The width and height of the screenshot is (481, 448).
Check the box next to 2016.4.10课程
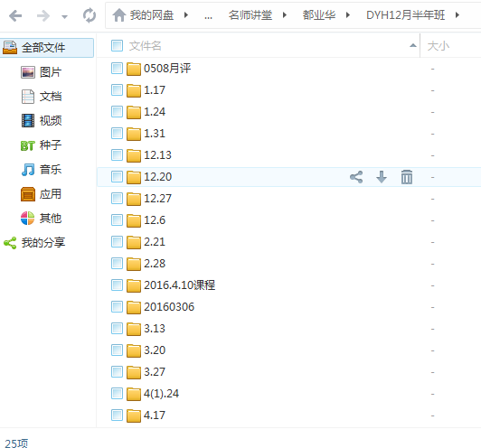point(117,285)
